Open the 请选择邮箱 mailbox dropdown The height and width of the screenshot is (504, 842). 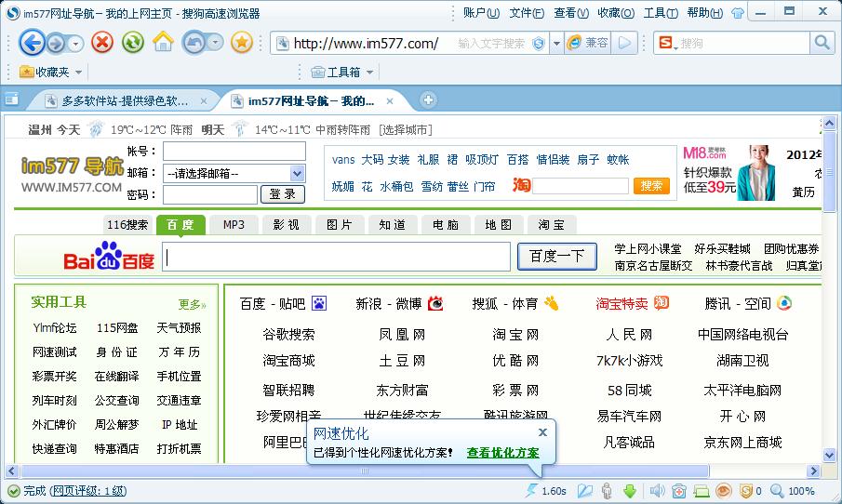point(298,173)
